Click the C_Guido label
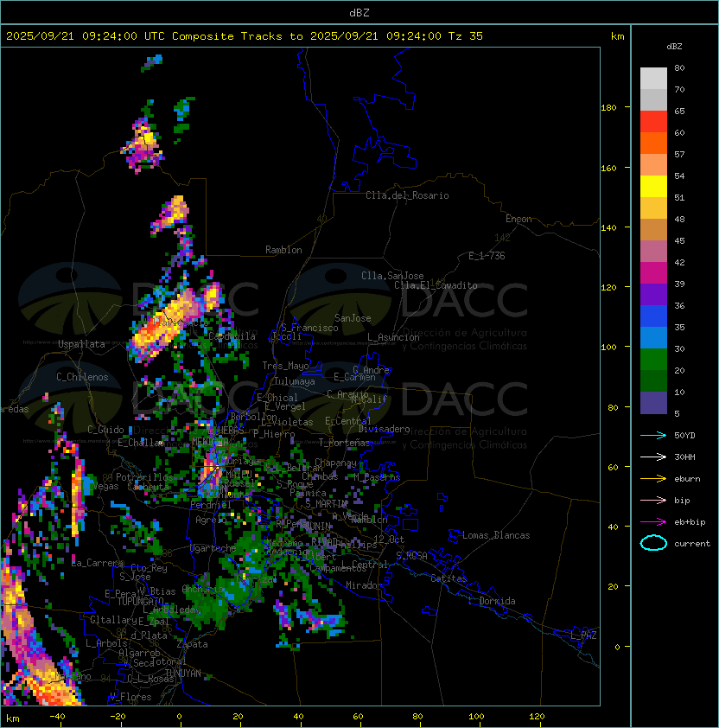Screen dimensions: 719x728 pos(105,430)
